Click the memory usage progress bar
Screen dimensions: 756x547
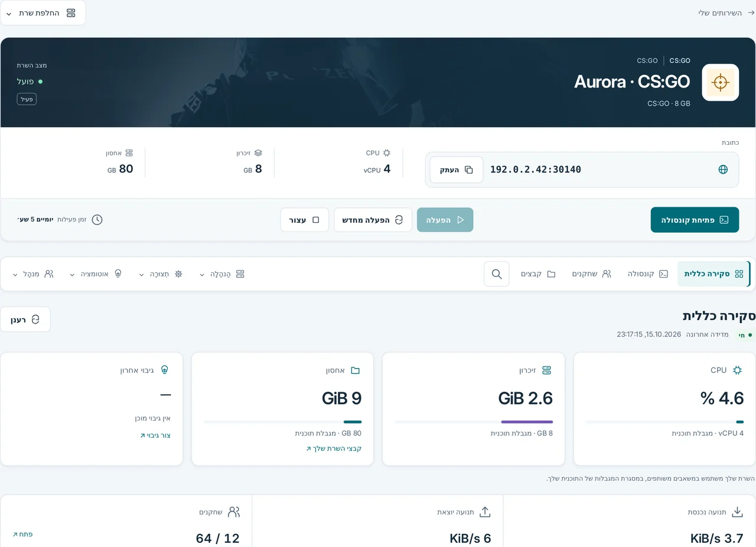pos(474,422)
